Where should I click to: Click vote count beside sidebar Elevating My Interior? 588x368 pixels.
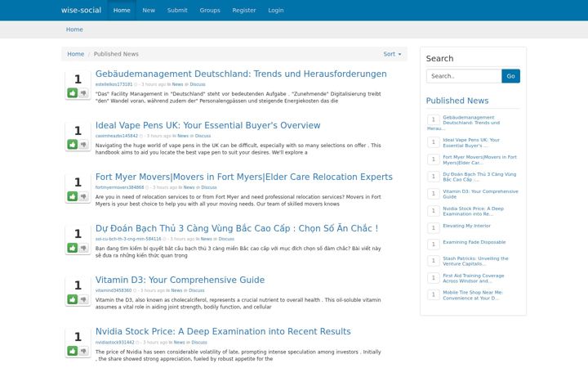[433, 228]
